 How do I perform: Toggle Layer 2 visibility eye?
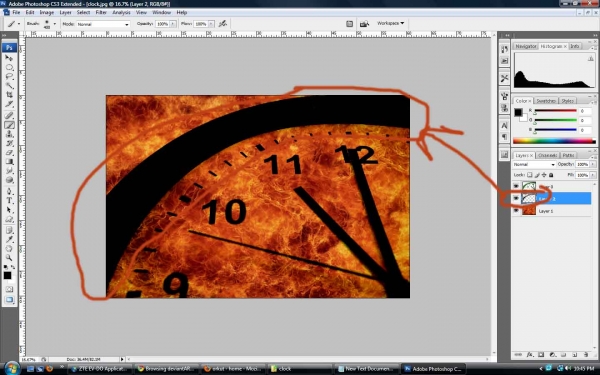pyautogui.click(x=516, y=198)
